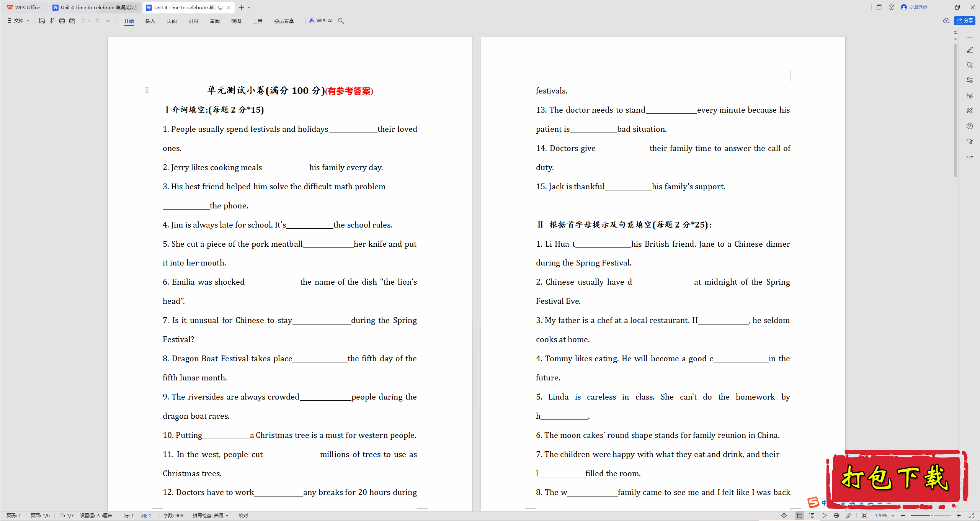Click the window multi-view icon in title bar
Screen dimensions: 980x521
tap(879, 7)
